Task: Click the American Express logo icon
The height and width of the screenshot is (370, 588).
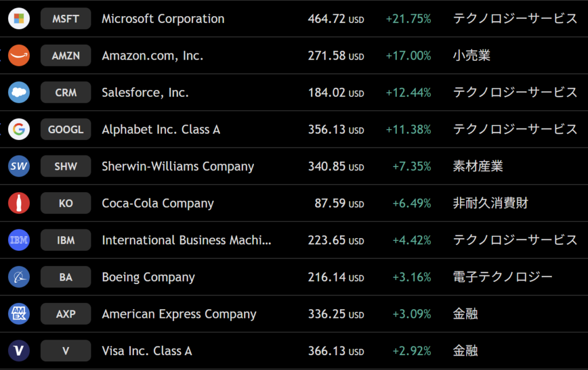Action: pyautogui.click(x=19, y=313)
